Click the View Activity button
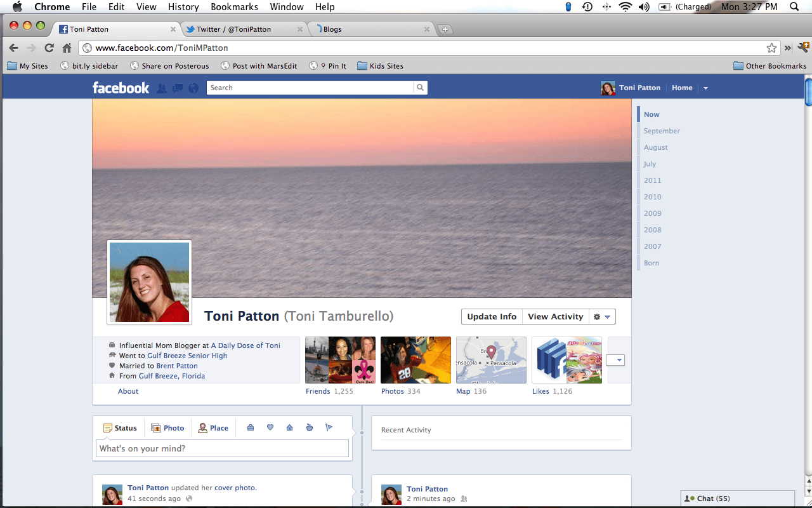Image resolution: width=812 pixels, height=508 pixels. point(555,317)
